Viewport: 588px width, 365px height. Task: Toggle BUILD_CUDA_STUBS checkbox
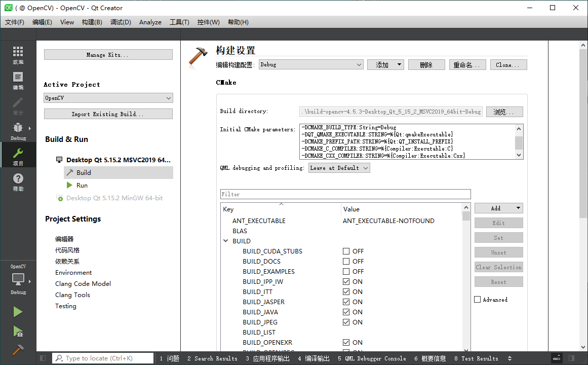(x=346, y=251)
